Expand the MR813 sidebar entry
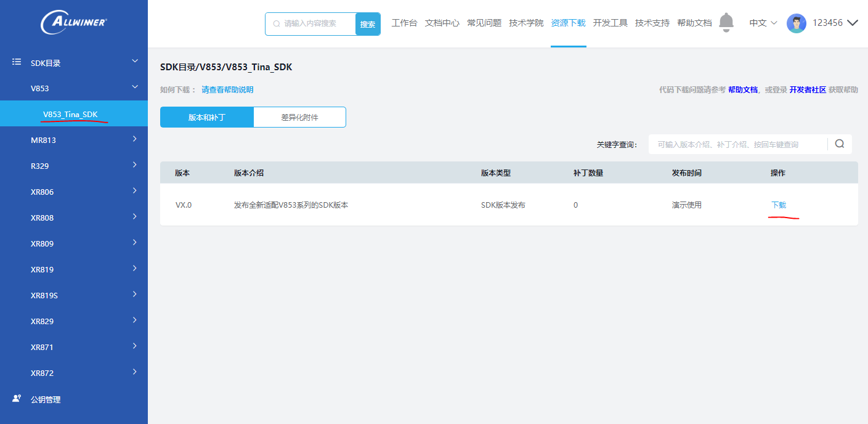 tap(135, 139)
